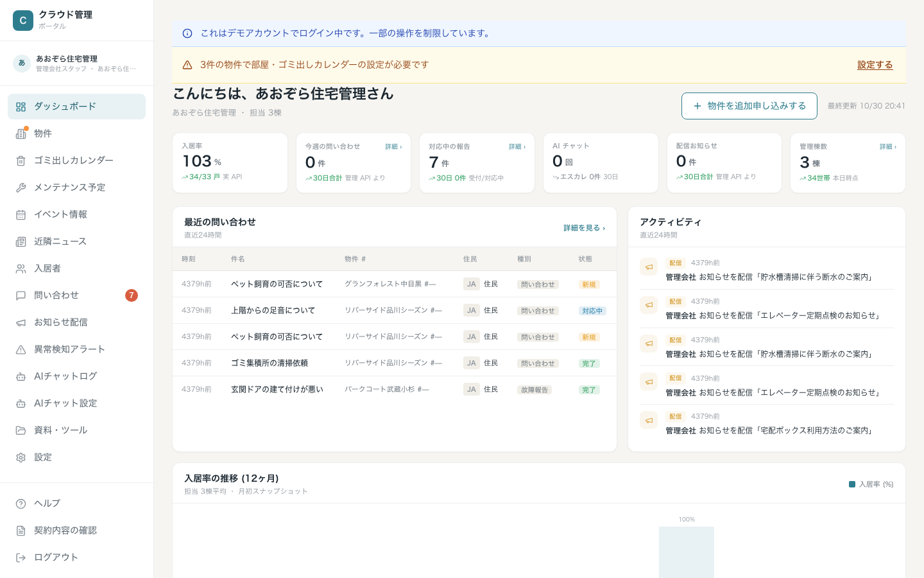This screenshot has height=578, width=924.
Task: Click the 対応中 status badge
Action: (592, 311)
